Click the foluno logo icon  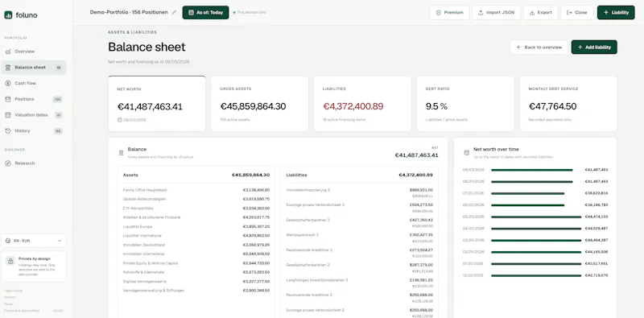point(8,15)
